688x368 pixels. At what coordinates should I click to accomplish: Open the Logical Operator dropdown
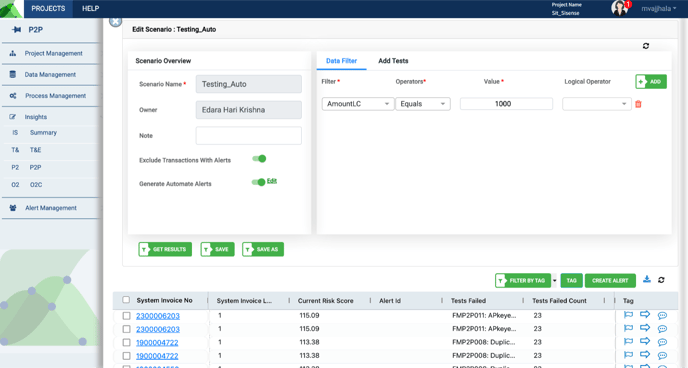pos(596,104)
